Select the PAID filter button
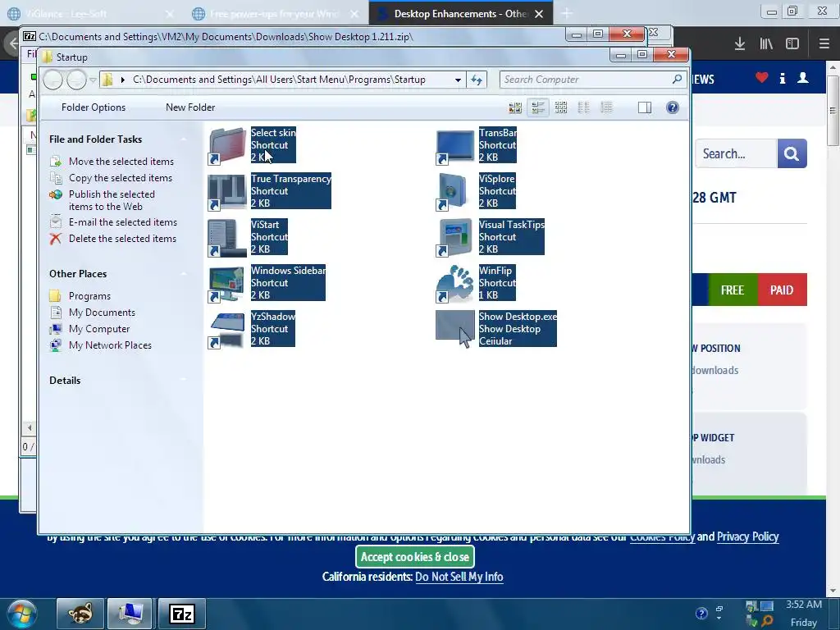 [x=782, y=290]
